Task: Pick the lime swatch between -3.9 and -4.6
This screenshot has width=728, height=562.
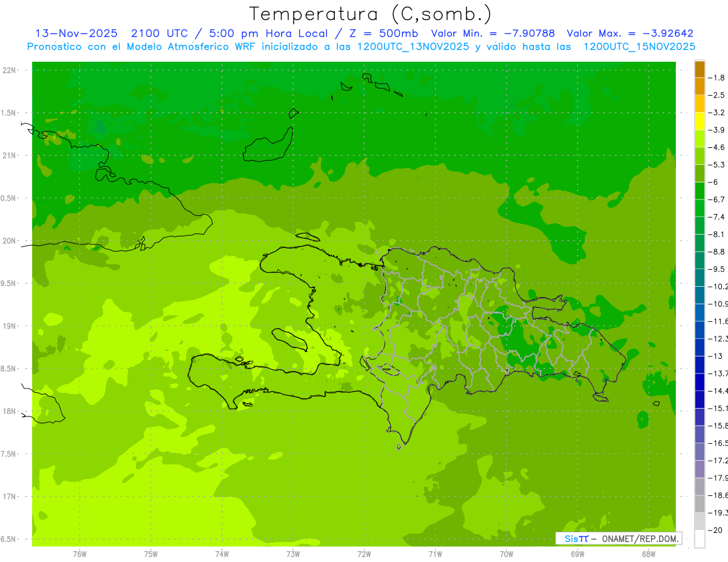Action: 699,139
